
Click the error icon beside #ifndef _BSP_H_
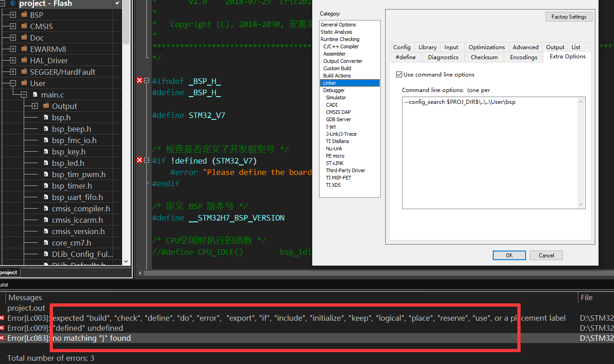pos(139,81)
